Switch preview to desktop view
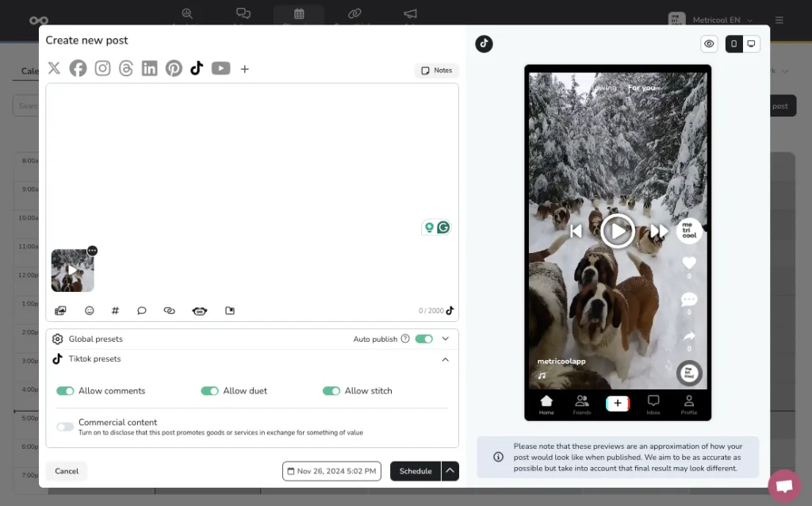The height and width of the screenshot is (506, 812). [751, 44]
